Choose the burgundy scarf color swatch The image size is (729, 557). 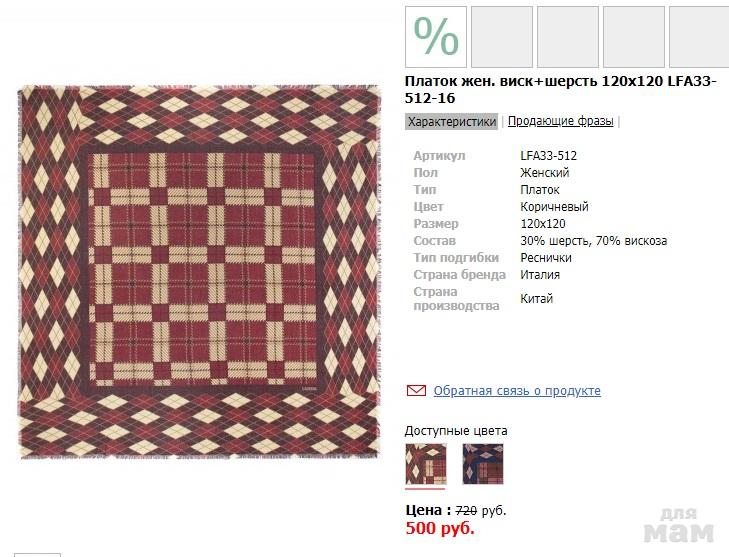[x=425, y=464]
